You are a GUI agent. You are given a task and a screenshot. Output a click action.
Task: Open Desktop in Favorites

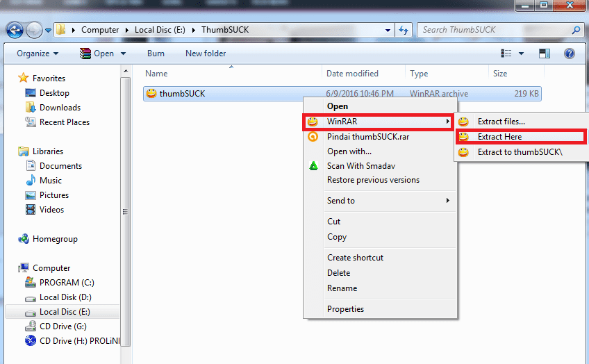(54, 93)
